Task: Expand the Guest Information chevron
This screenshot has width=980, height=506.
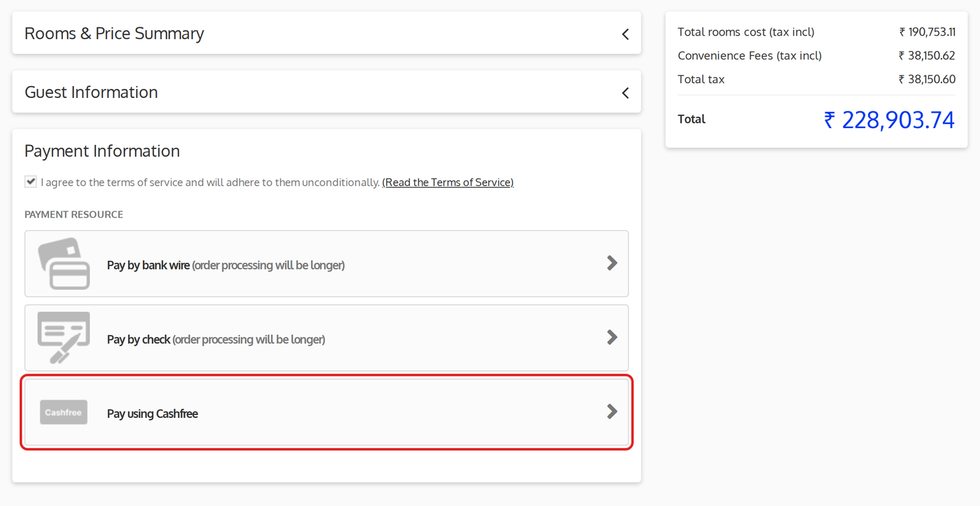Action: [x=625, y=92]
